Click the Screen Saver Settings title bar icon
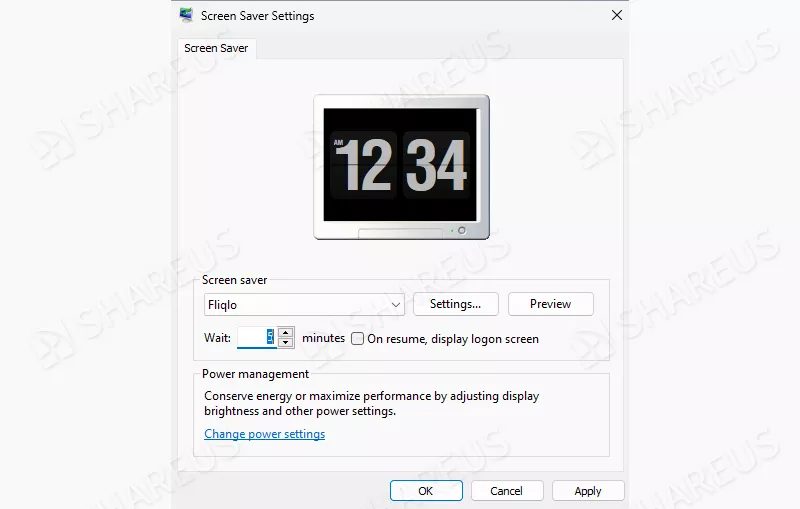The height and width of the screenshot is (509, 800). tap(186, 15)
